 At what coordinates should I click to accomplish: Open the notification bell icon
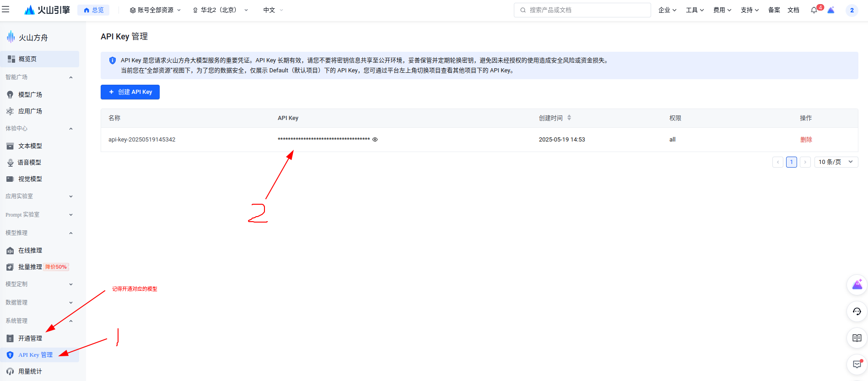[814, 10]
